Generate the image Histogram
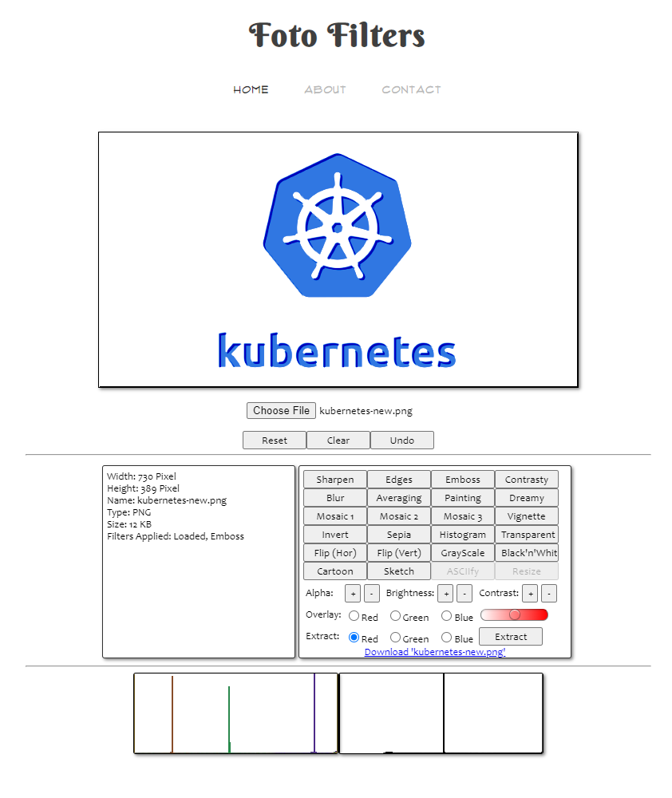 coord(462,535)
